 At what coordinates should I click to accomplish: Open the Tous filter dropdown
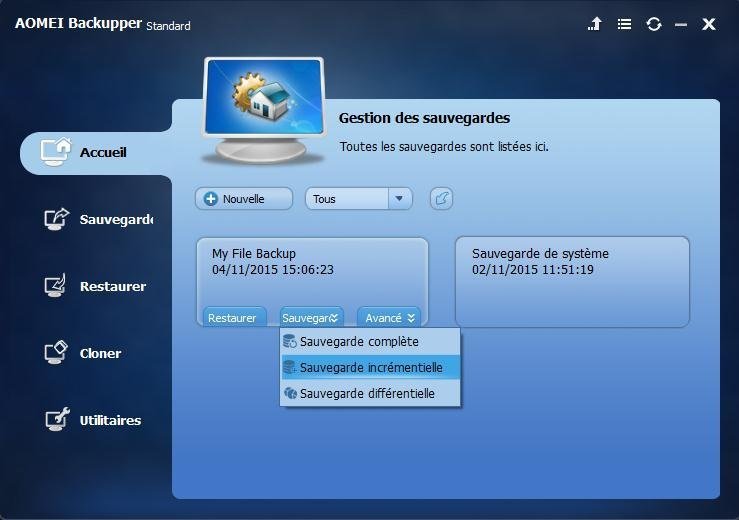(x=359, y=199)
